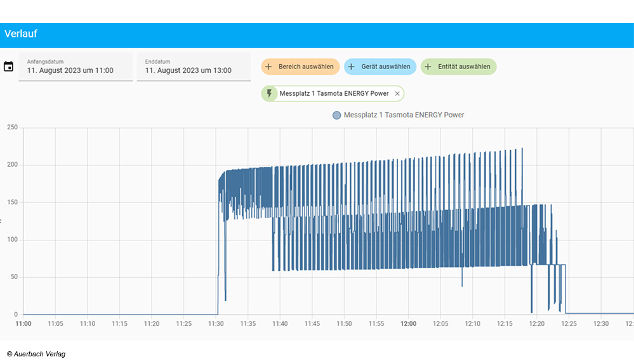Click the Bereich auswählen button
Screen dimensions: 634x364
[x=300, y=67]
